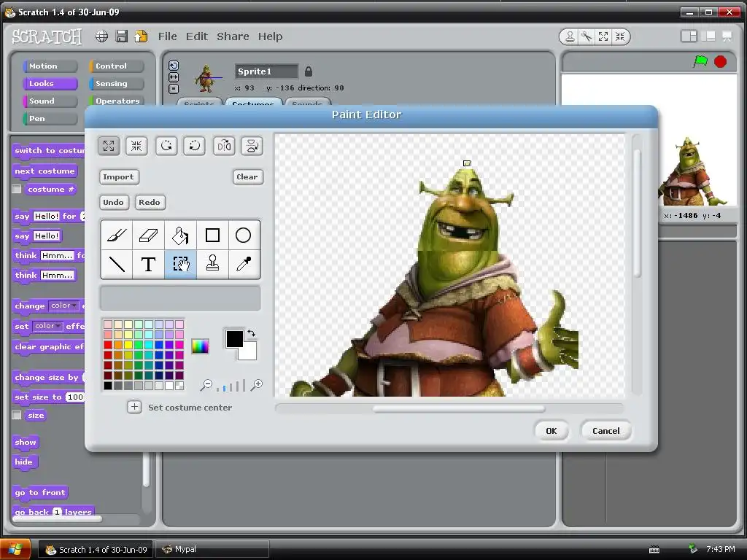Screen dimensions: 747x560
Task: Click the share project icon
Action: [x=141, y=36]
